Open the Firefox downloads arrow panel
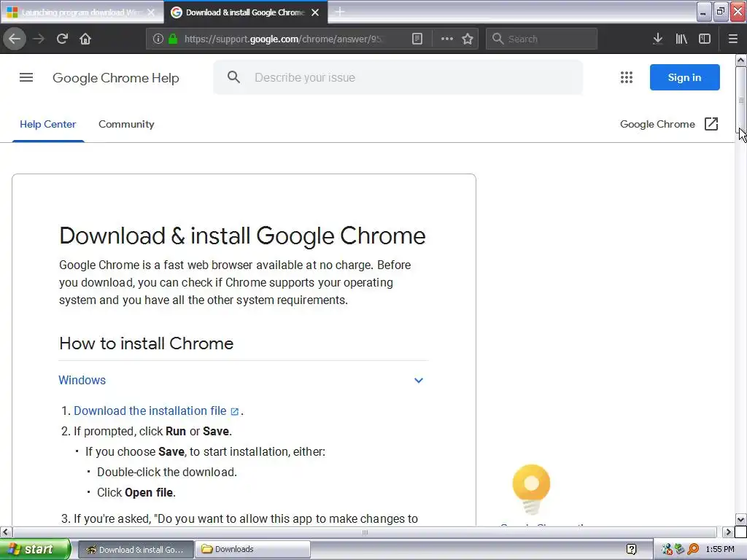 pyautogui.click(x=657, y=39)
